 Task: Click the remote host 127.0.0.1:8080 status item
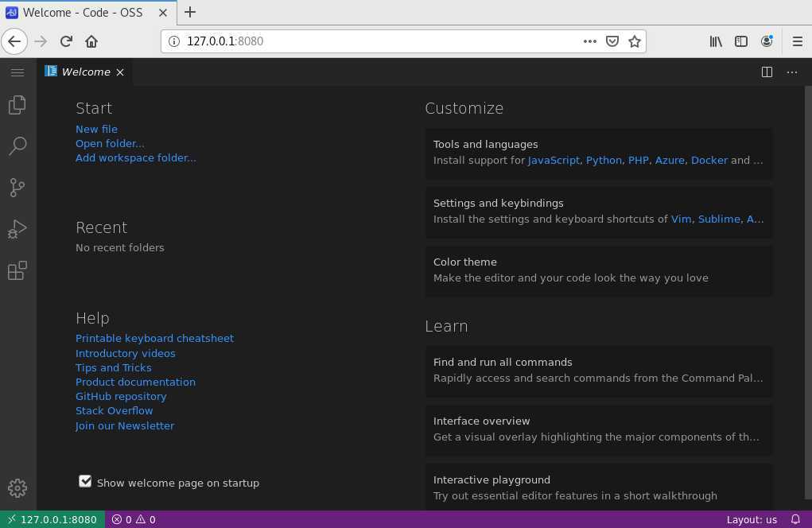[x=52, y=519]
